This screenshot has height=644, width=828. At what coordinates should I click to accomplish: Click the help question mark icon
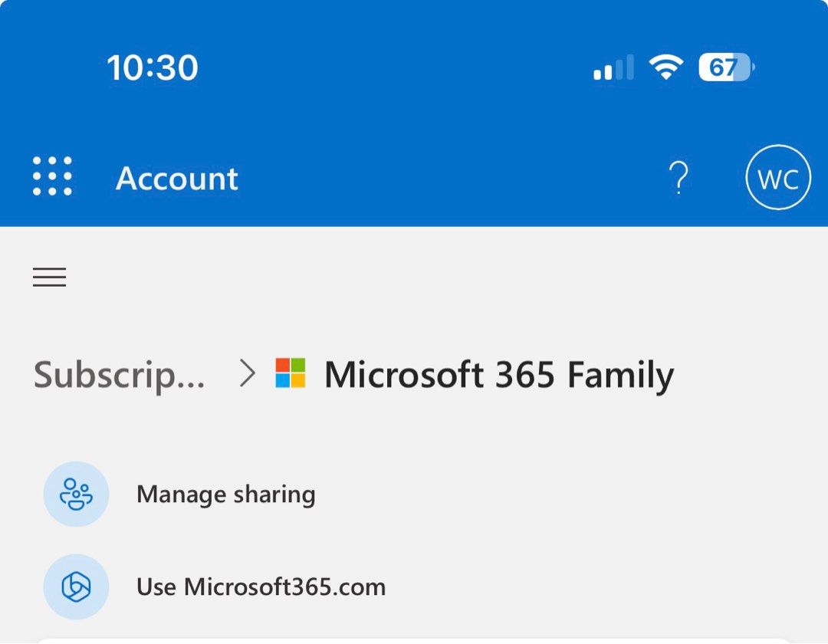(x=678, y=178)
